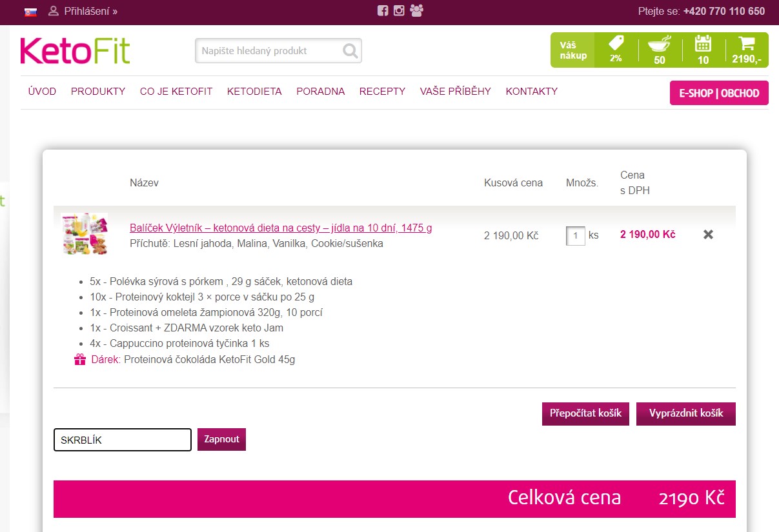The width and height of the screenshot is (779, 532).
Task: Open the PRODUKTY menu item
Action: (98, 92)
